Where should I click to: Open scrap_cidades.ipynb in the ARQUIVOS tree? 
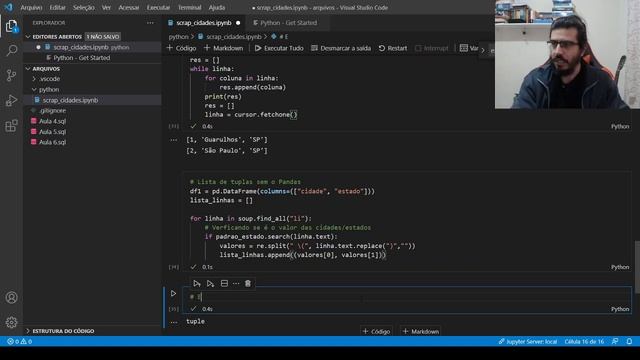pos(70,100)
